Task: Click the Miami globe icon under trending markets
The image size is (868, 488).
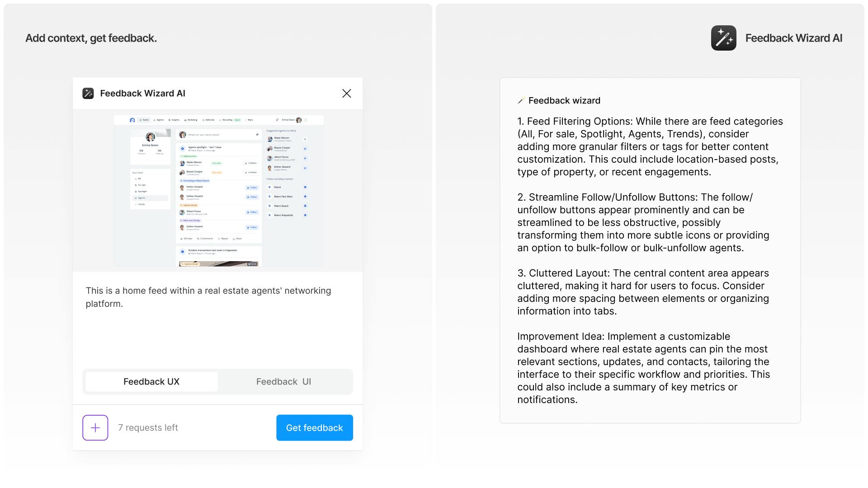Action: pos(269,187)
